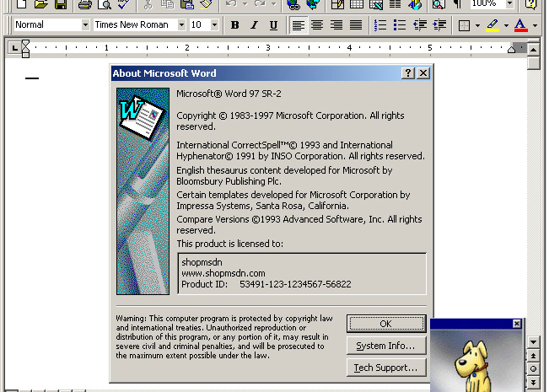Click the dialog's question mark help button
Viewport: 549px width, 392px height.
[x=408, y=73]
